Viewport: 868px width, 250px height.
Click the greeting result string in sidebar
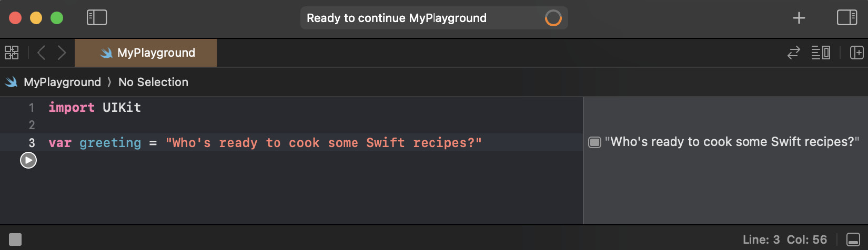pyautogui.click(x=732, y=142)
